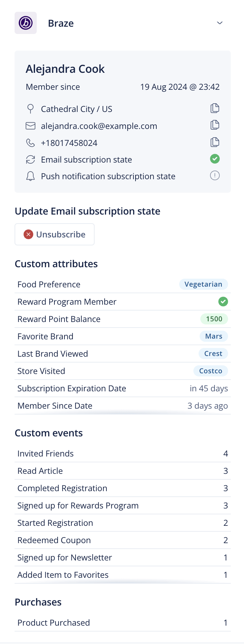Click the Braze logo icon
244x644 pixels.
point(26,23)
